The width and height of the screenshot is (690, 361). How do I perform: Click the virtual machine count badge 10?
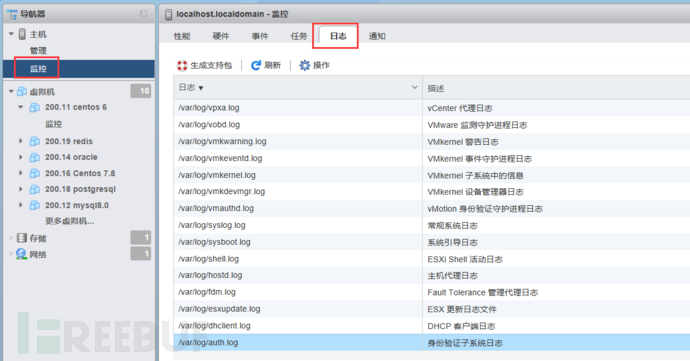click(x=141, y=91)
